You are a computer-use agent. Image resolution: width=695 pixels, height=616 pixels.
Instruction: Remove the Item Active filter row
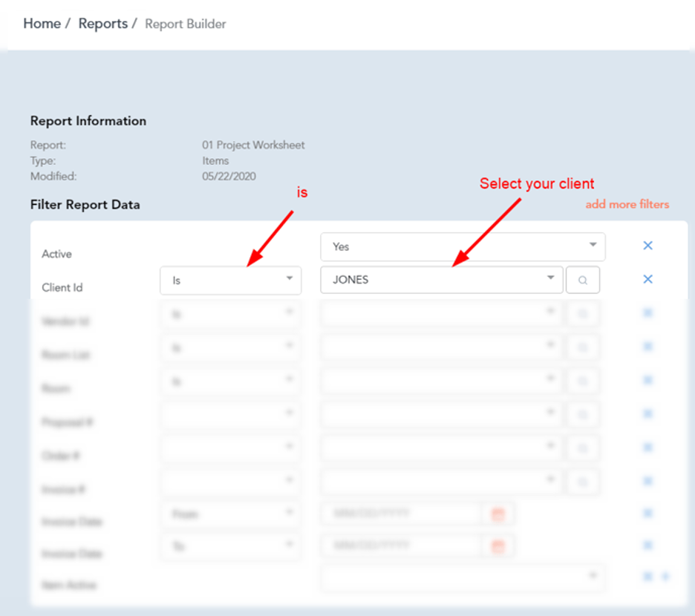[647, 577]
